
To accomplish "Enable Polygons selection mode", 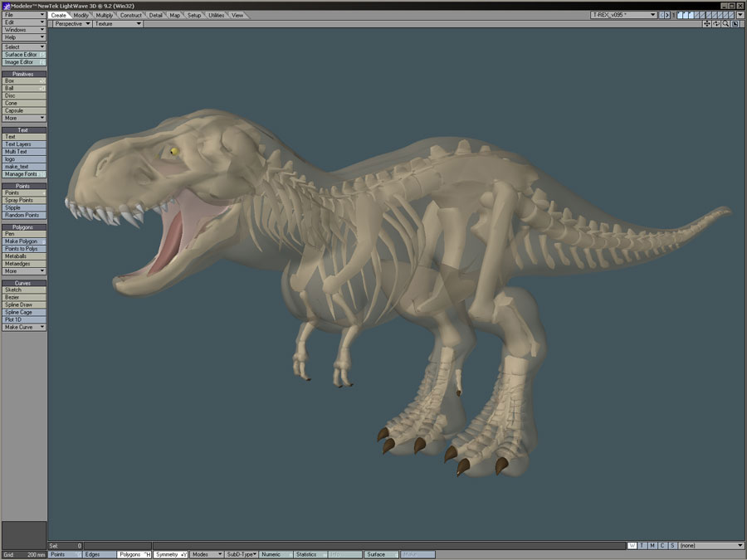I will tap(134, 554).
